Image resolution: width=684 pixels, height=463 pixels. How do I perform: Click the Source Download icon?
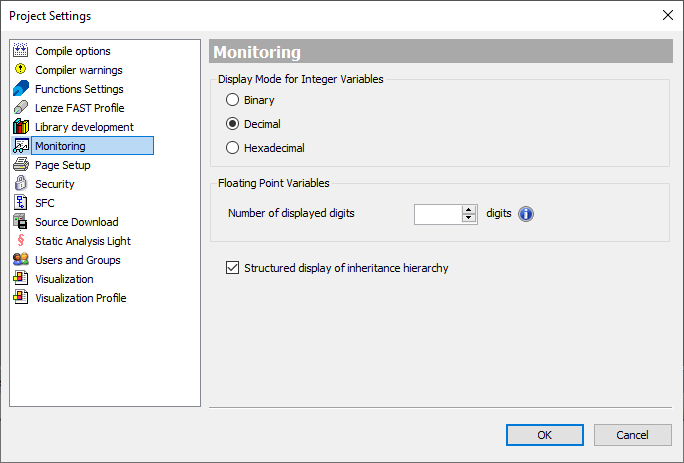pos(21,221)
